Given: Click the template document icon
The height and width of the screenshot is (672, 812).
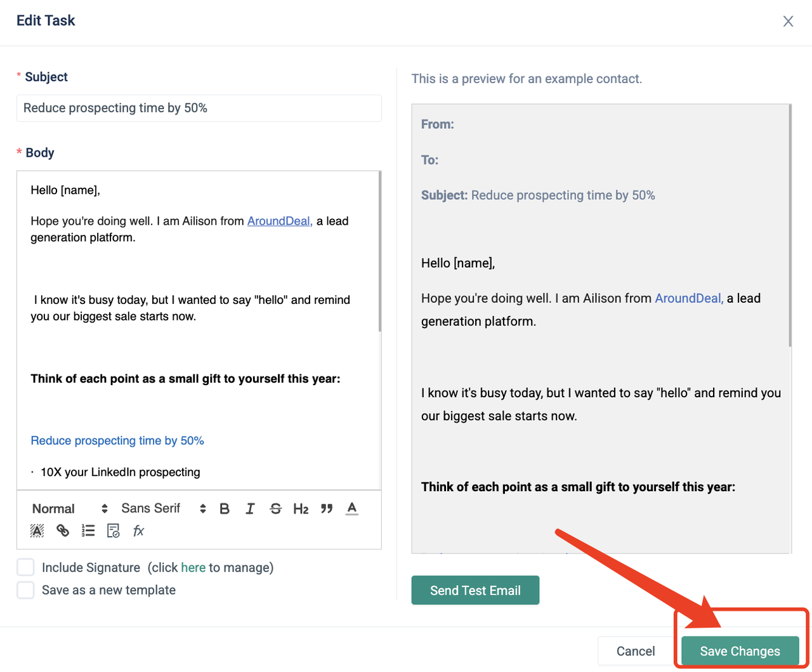Looking at the screenshot, I should click(x=114, y=531).
